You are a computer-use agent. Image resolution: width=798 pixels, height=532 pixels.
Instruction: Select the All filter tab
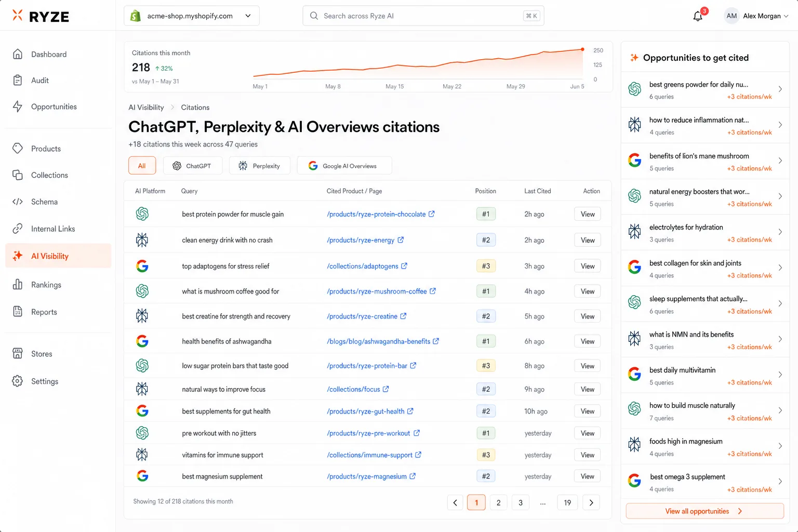pos(142,166)
